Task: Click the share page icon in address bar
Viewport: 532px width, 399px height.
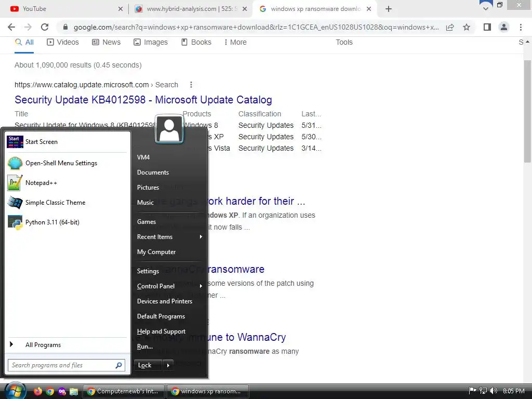Action: point(450,27)
